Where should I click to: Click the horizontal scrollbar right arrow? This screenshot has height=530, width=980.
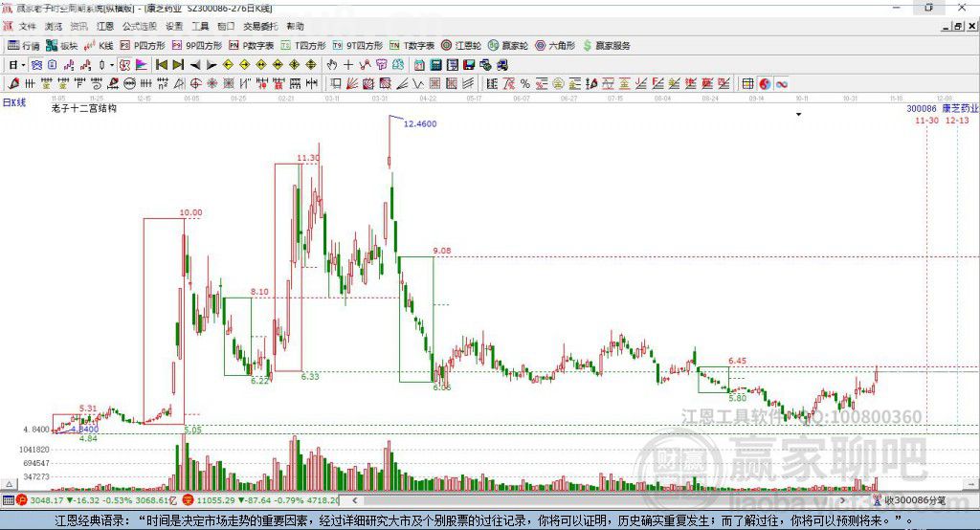click(842, 500)
